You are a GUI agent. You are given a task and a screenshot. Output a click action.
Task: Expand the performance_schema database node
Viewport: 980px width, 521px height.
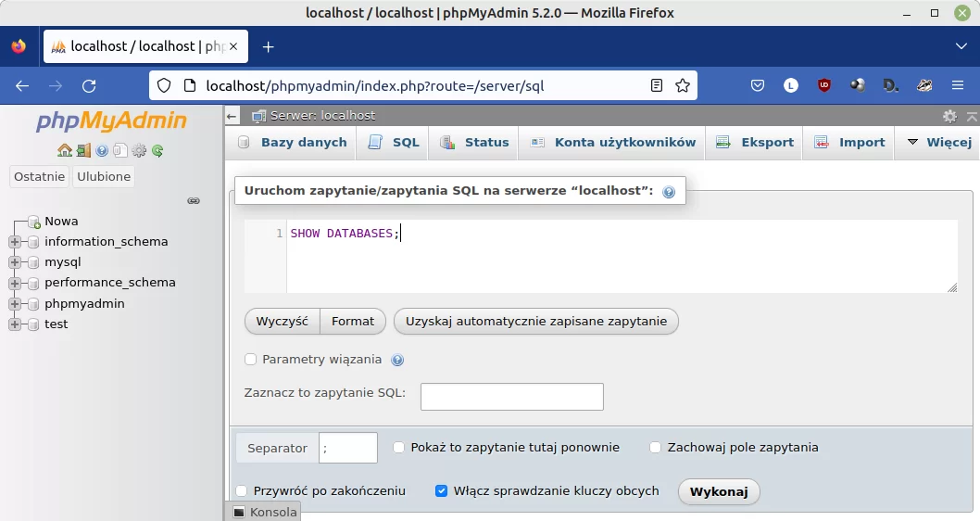(15, 283)
